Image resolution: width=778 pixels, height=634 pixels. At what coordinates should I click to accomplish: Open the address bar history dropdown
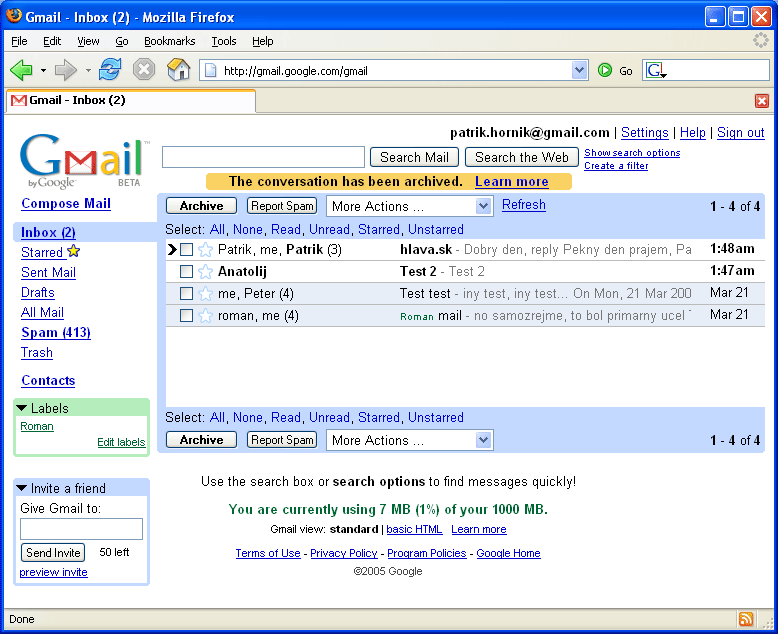(579, 70)
